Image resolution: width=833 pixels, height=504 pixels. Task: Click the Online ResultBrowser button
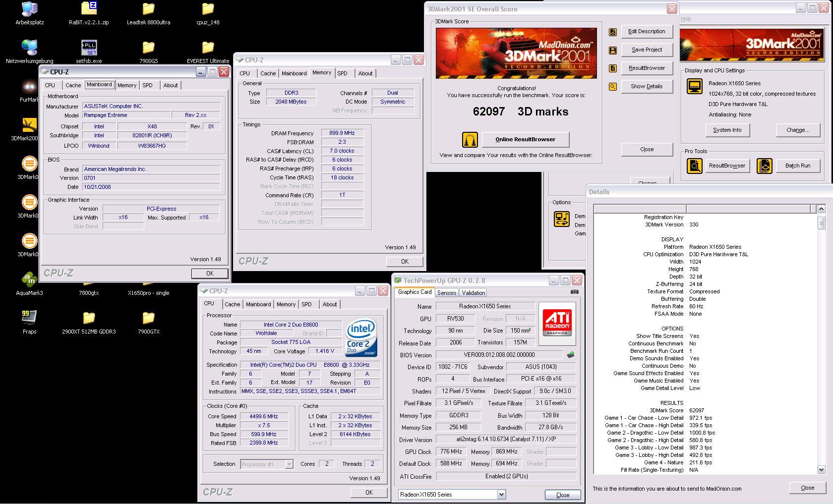tap(526, 139)
